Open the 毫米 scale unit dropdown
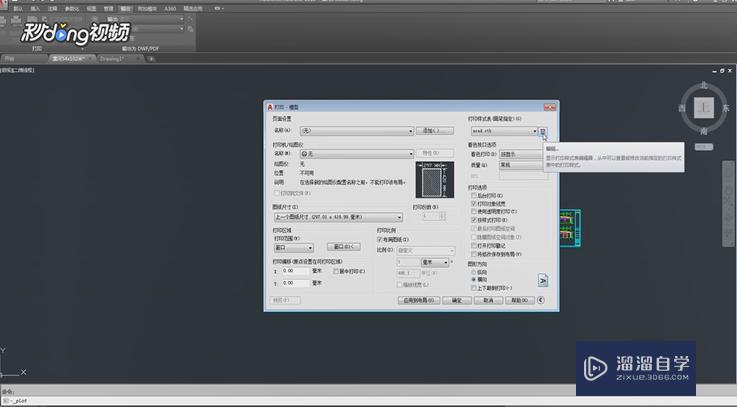 pos(435,262)
